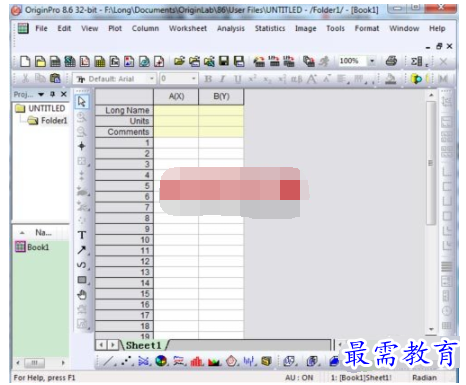Click the New Graph icon
Image resolution: width=466 pixels, height=385 pixels.
pyautogui.click(x=85, y=61)
